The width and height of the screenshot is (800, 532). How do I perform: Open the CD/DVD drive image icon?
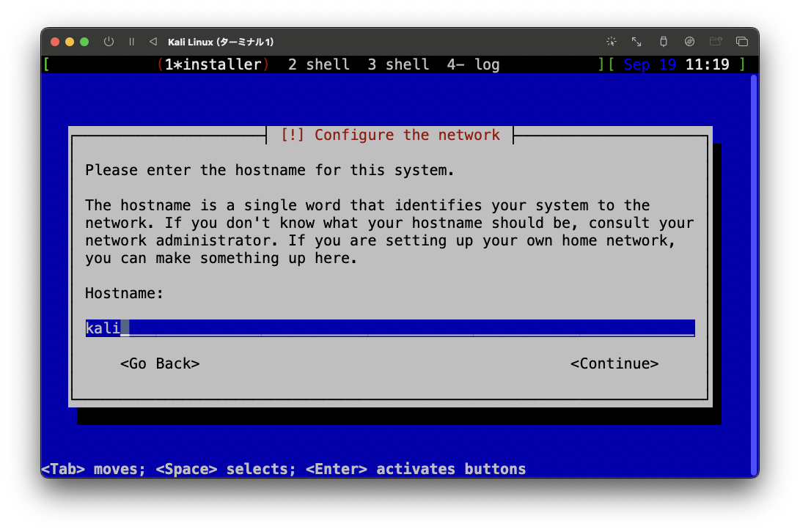click(689, 42)
